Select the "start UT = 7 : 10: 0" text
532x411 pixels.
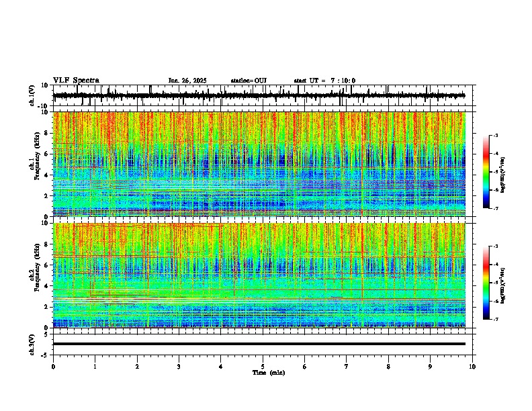(x=324, y=81)
